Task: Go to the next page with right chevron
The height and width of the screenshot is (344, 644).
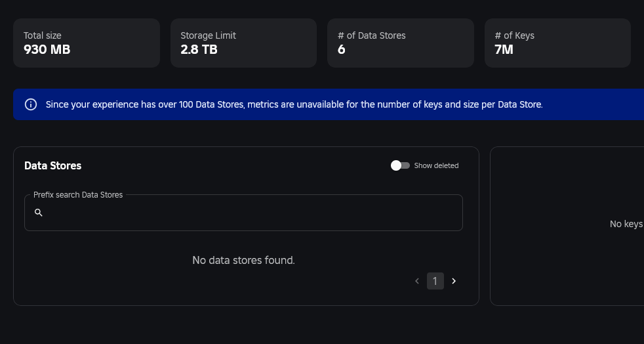Action: click(454, 281)
